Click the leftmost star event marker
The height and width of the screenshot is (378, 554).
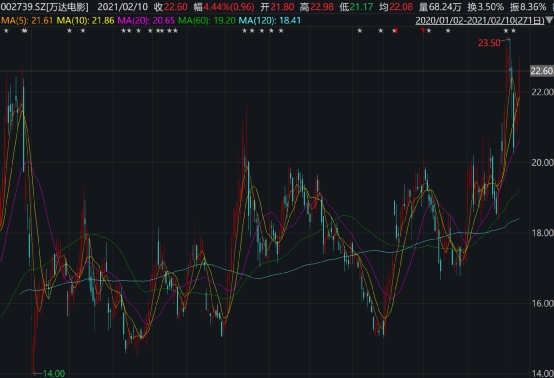6,31
